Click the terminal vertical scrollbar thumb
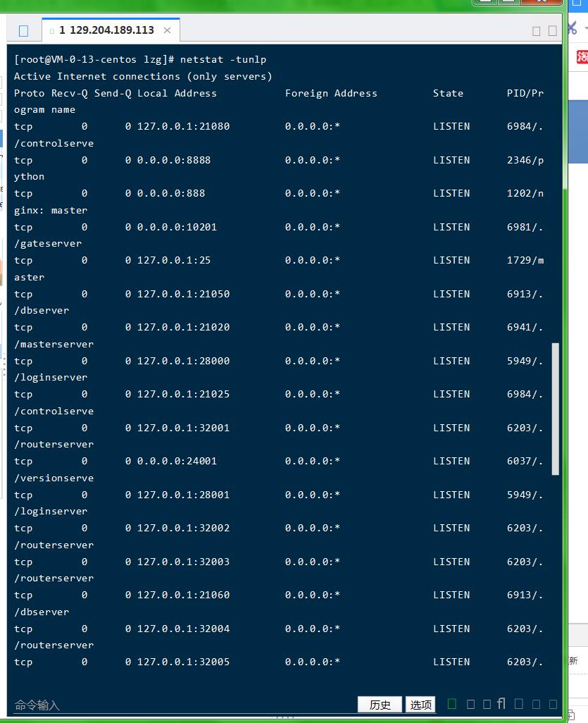Screen dimensions: 588x723 555,409
